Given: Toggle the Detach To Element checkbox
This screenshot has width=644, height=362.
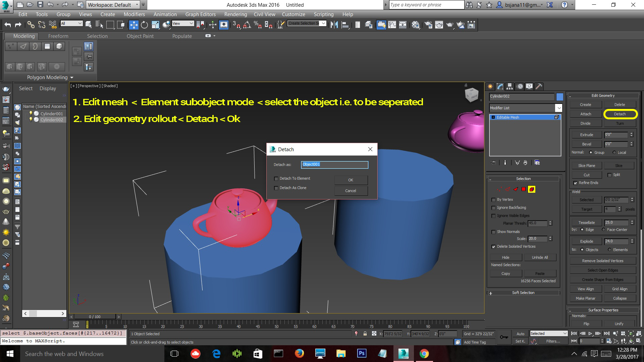Looking at the screenshot, I should click(276, 178).
